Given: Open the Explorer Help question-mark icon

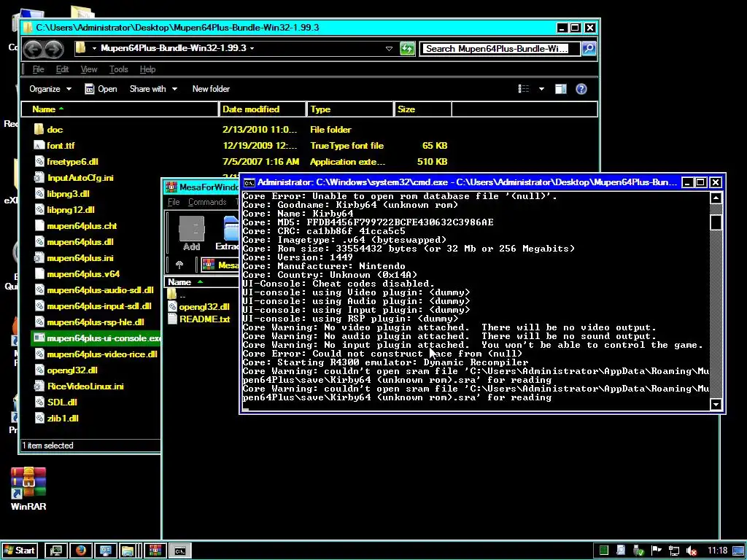Looking at the screenshot, I should (x=581, y=89).
